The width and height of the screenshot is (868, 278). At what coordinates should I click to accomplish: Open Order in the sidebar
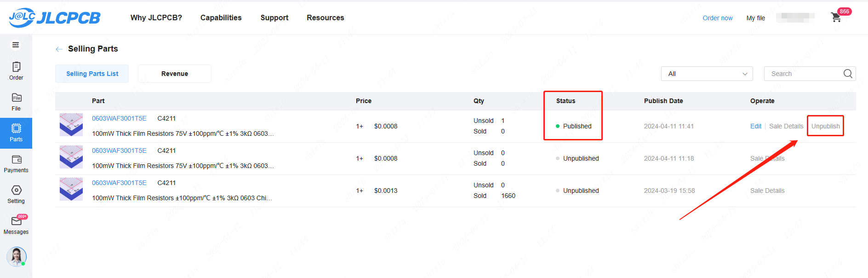(x=16, y=71)
